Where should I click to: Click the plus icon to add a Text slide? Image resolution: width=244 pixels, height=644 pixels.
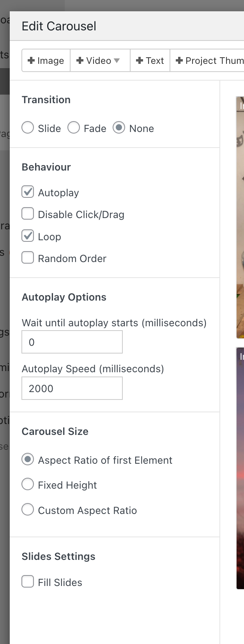140,60
